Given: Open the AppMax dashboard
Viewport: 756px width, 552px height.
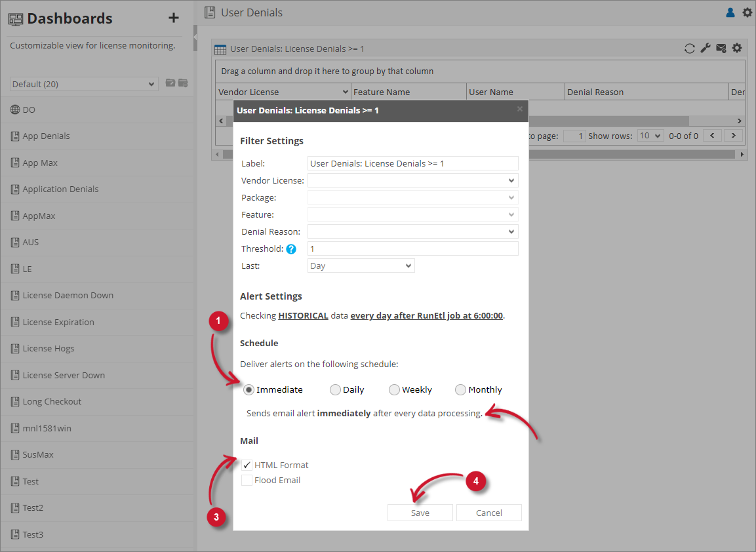Looking at the screenshot, I should pos(96,216).
